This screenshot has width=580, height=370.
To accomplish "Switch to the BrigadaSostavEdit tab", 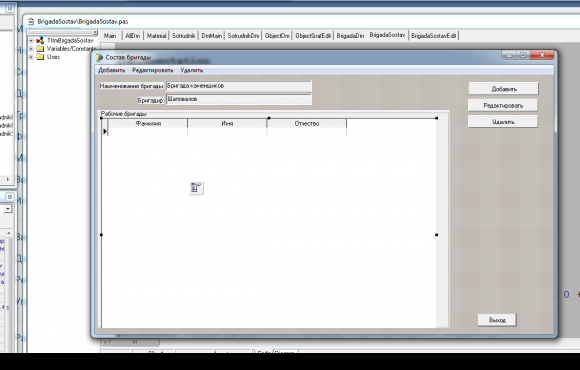I will click(x=434, y=36).
